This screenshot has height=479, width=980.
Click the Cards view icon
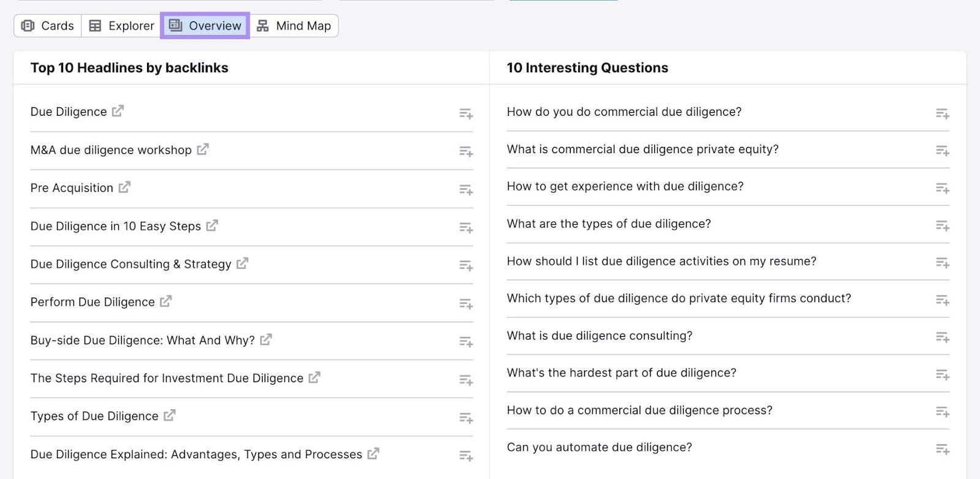[28, 26]
